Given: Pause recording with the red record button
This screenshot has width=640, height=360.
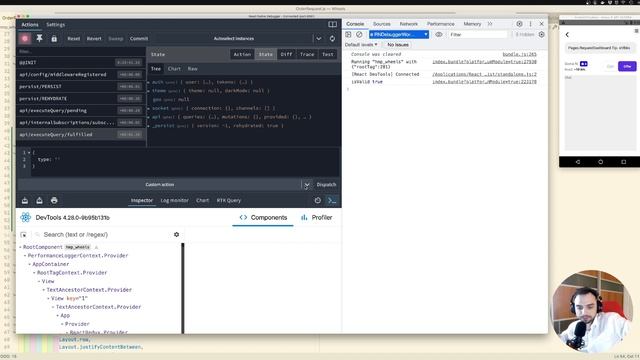Looking at the screenshot, I should pos(25,38).
